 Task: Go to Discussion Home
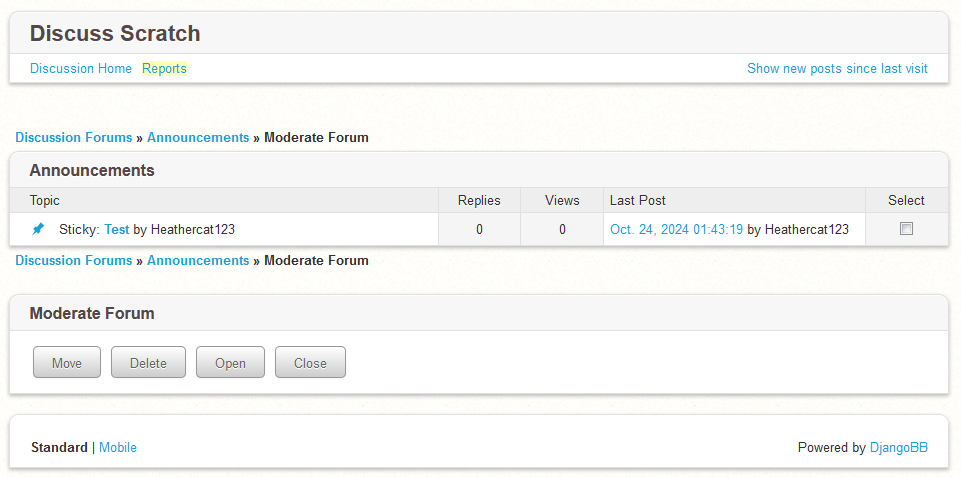(x=81, y=69)
